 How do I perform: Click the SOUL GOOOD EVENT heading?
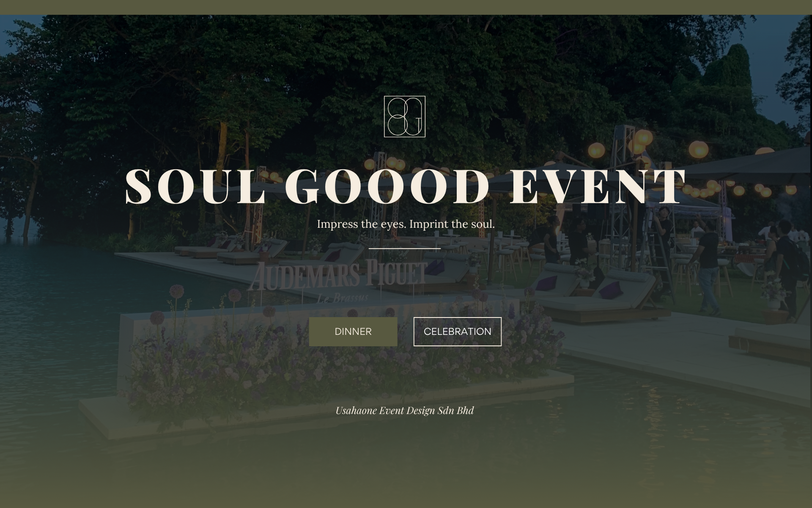coord(405,187)
